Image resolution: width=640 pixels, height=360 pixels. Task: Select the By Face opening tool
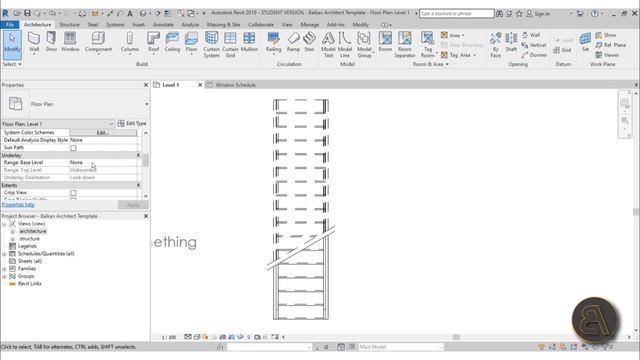[x=496, y=45]
